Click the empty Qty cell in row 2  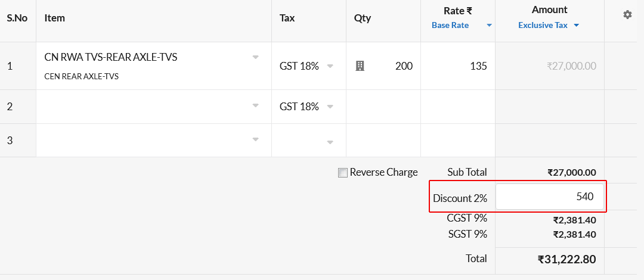383,107
